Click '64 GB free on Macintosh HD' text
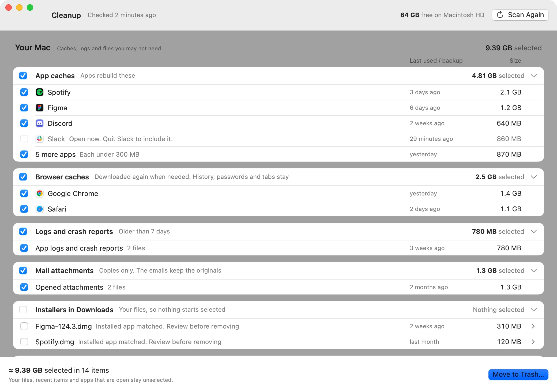The width and height of the screenshot is (557, 392). pos(442,15)
